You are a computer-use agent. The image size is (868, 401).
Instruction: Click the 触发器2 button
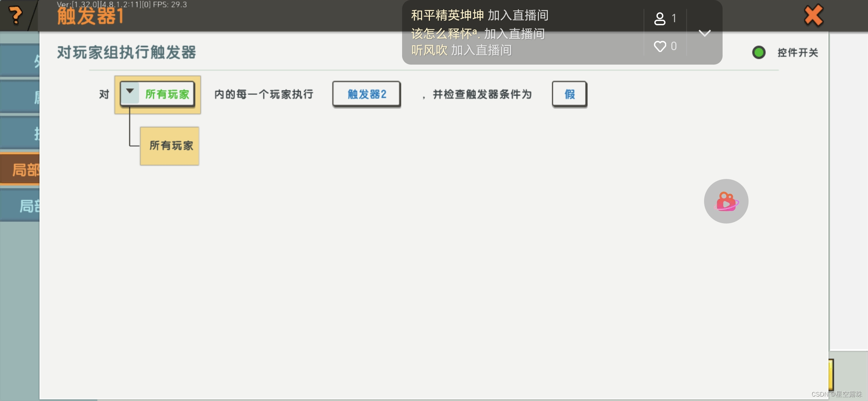tap(366, 94)
